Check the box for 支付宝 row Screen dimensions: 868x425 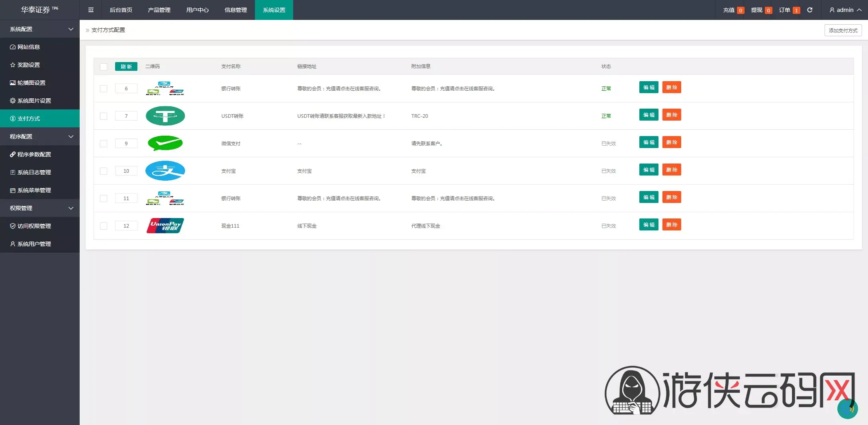(x=104, y=171)
